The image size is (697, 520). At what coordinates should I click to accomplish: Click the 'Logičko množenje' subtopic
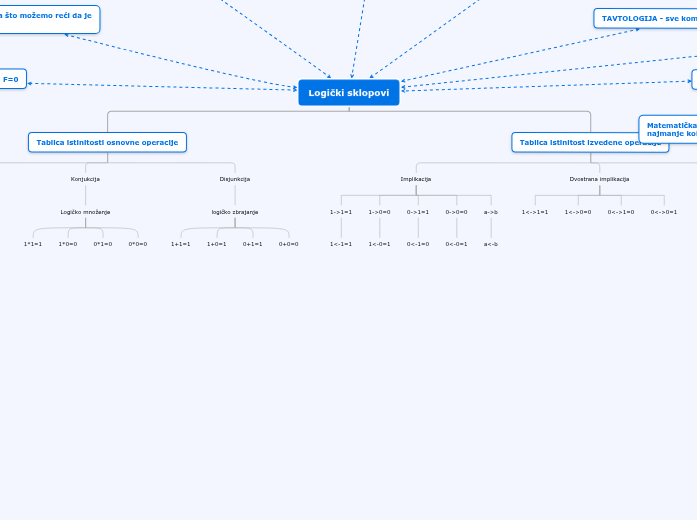85,212
